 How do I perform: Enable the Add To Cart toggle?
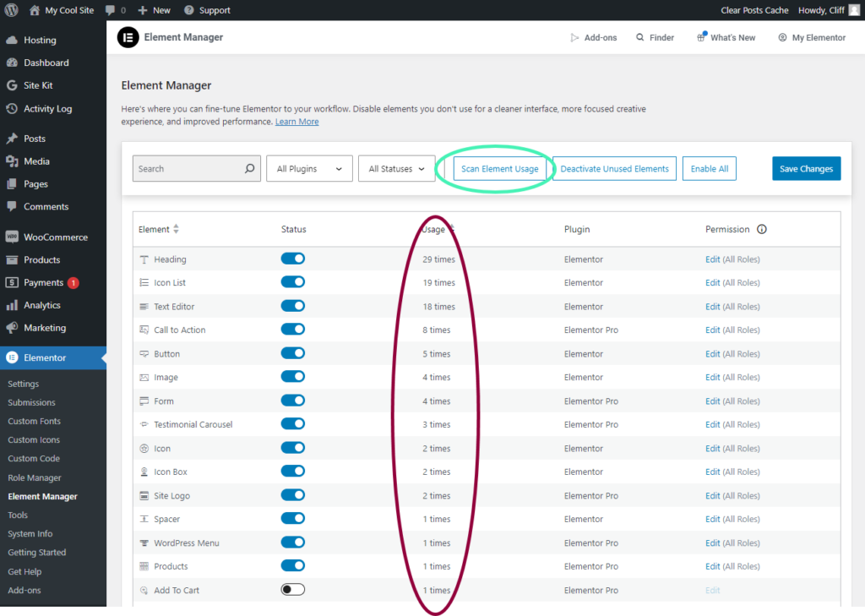tap(292, 590)
